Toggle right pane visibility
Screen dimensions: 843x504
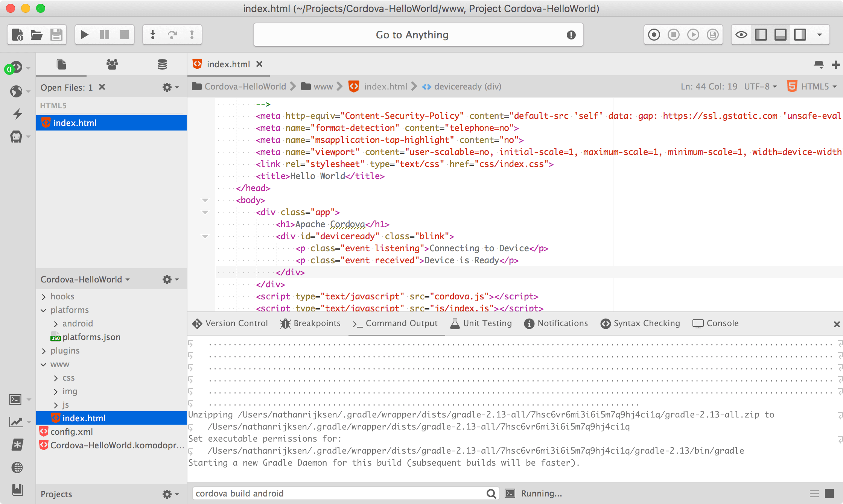[800, 35]
